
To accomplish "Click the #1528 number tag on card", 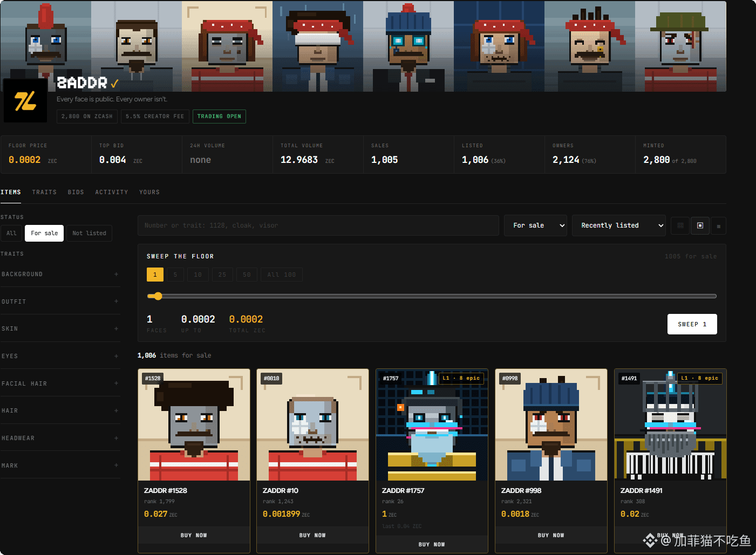I will pos(152,378).
